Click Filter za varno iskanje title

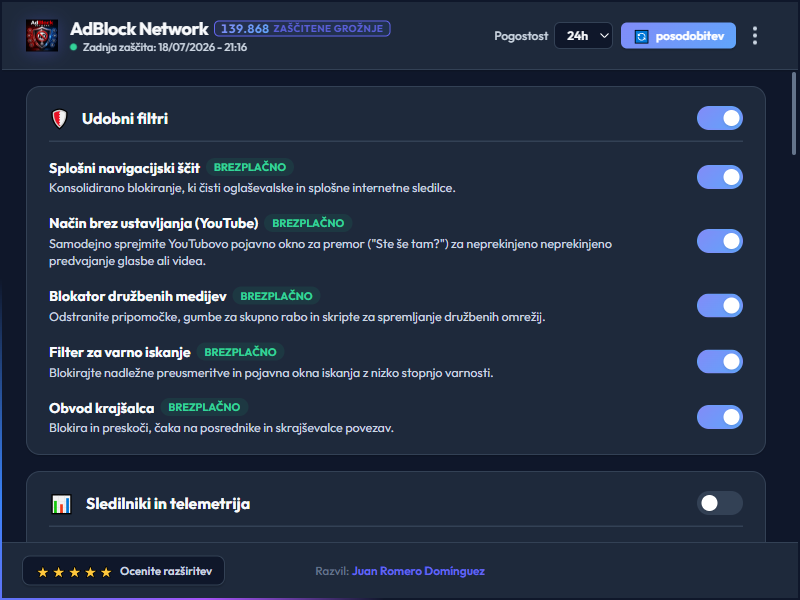[x=120, y=353]
